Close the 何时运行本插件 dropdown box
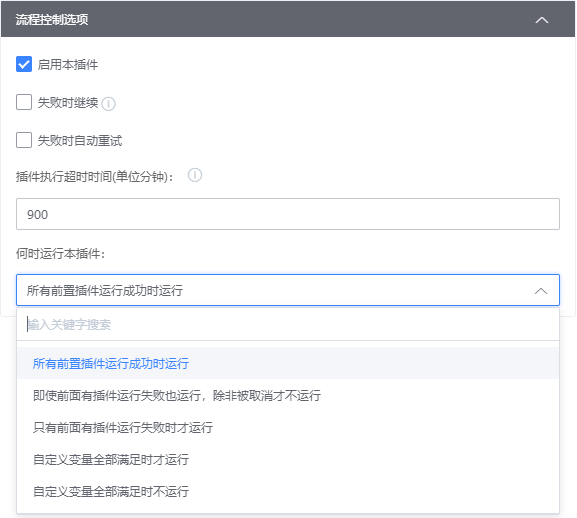This screenshot has height=518, width=577. click(x=288, y=290)
